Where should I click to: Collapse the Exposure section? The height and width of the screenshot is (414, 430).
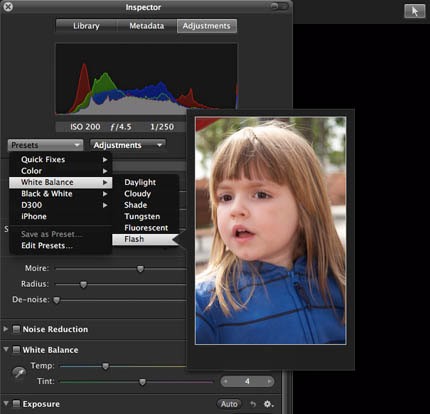pyautogui.click(x=6, y=403)
